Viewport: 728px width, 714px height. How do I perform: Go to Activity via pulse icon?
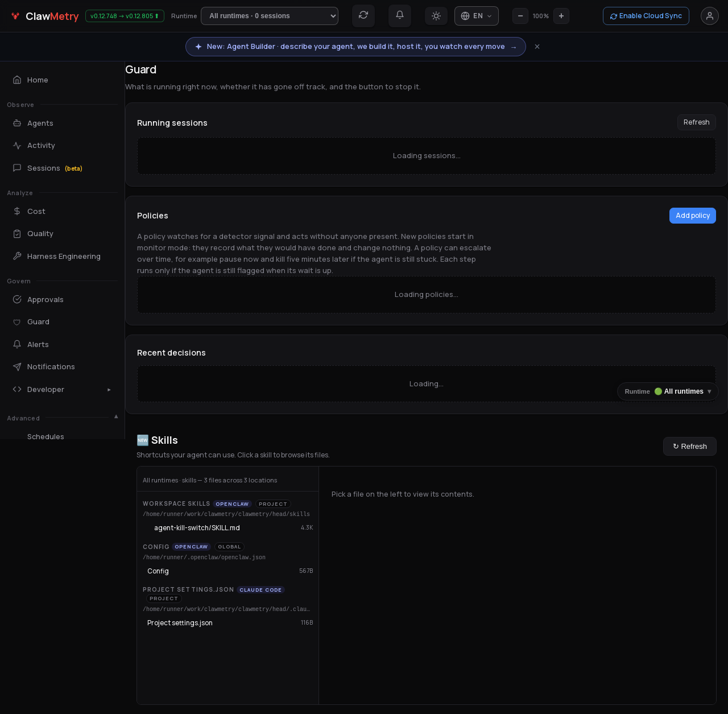tap(17, 146)
